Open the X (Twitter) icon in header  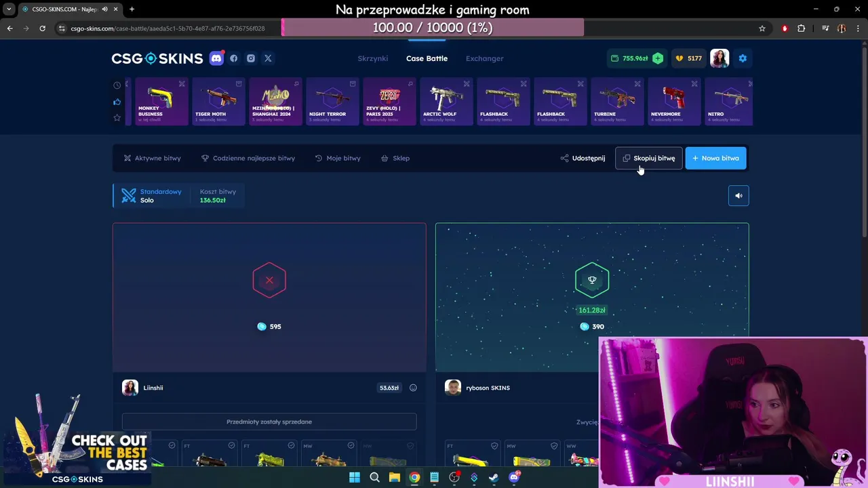pos(268,58)
